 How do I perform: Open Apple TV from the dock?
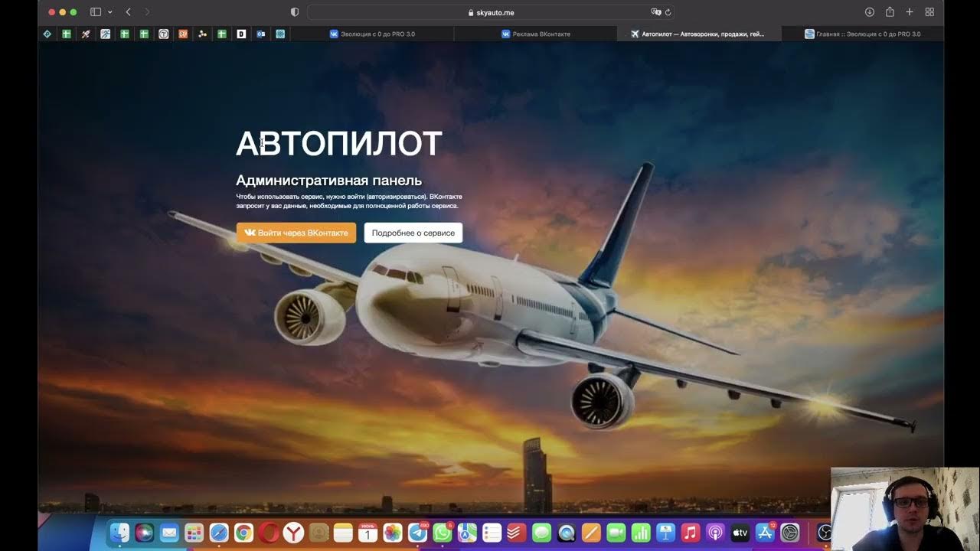(x=740, y=533)
